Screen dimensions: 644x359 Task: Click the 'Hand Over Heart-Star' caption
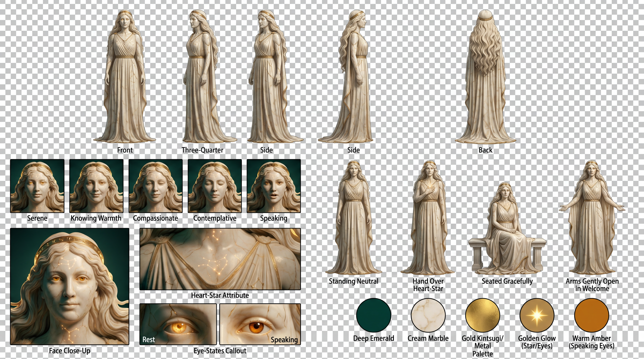pyautogui.click(x=428, y=285)
